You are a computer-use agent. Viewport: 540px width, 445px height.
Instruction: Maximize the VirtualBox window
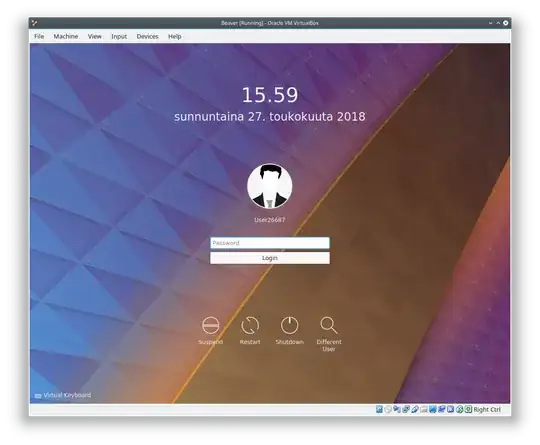(x=498, y=23)
